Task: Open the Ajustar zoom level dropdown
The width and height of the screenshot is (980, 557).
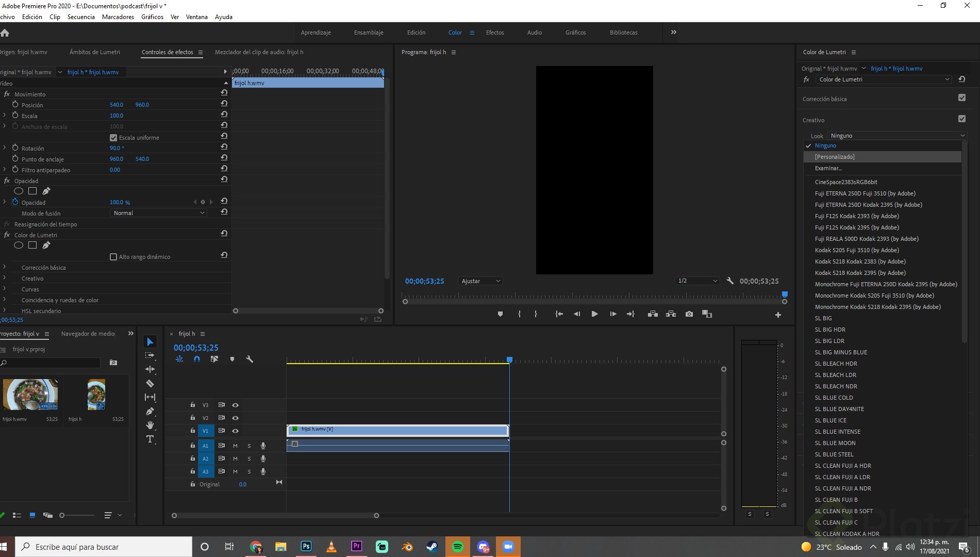Action: (480, 281)
